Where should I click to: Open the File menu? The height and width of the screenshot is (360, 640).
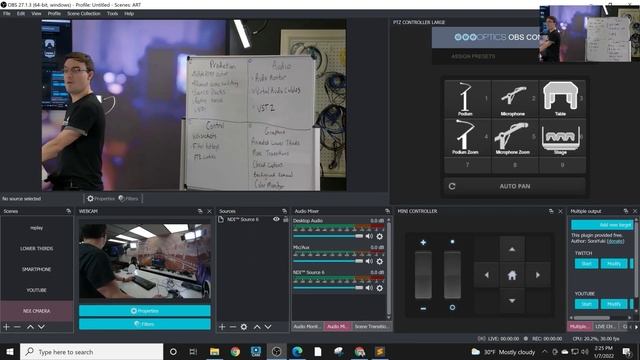pyautogui.click(x=7, y=13)
